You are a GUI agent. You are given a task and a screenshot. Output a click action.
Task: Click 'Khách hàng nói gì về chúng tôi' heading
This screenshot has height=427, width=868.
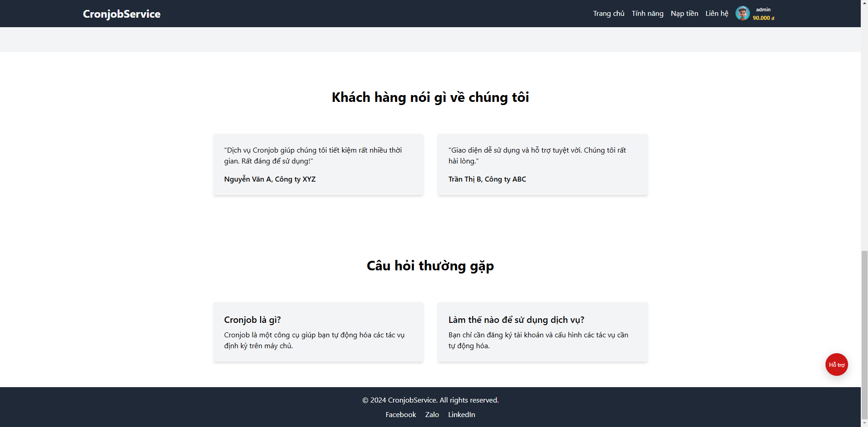430,97
